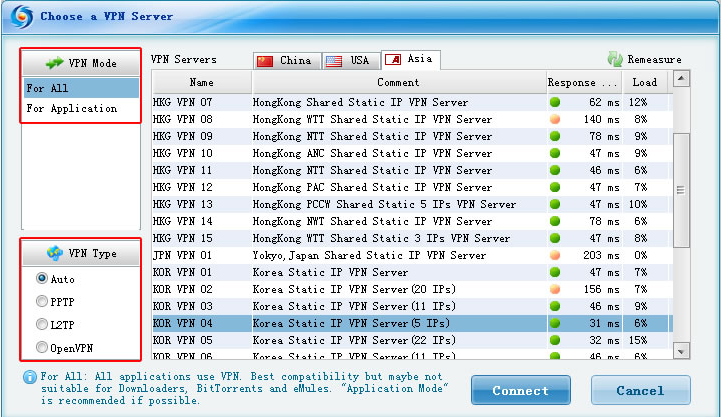Select the PPTP radio button
Viewport: 722px width, 417px height.
42,301
